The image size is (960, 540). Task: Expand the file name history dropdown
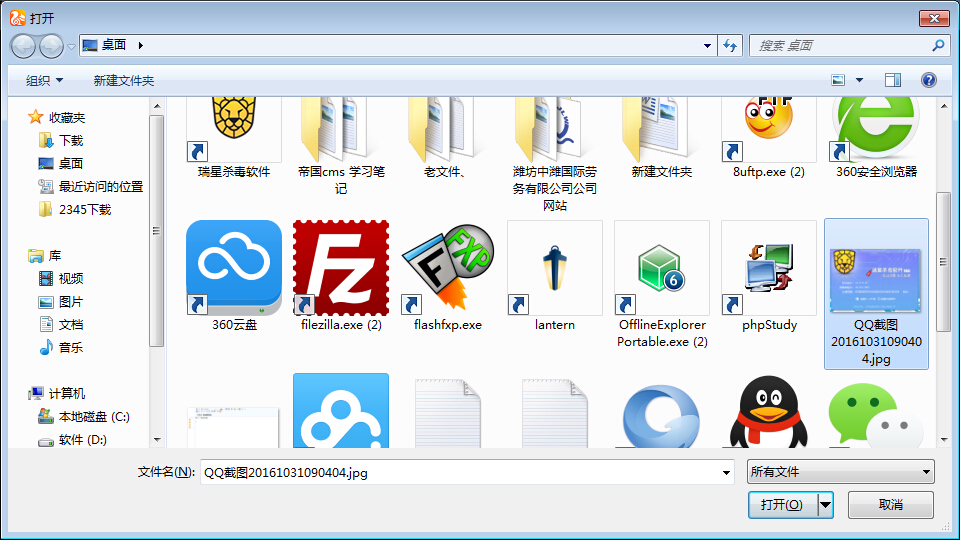(726, 472)
